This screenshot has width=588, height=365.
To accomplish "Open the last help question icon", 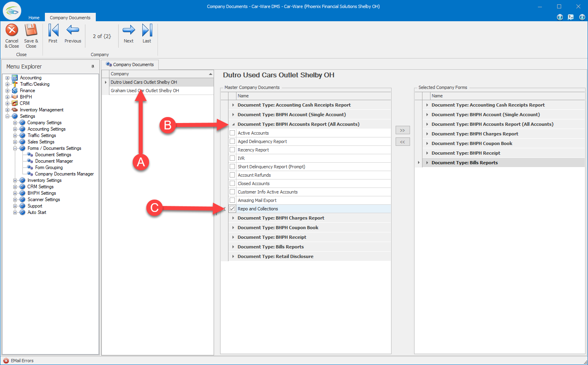I will [582, 17].
